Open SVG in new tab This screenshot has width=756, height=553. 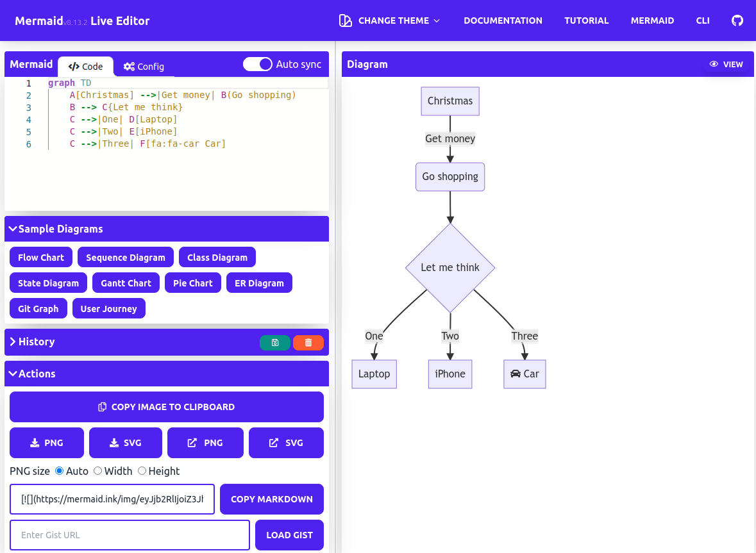286,443
